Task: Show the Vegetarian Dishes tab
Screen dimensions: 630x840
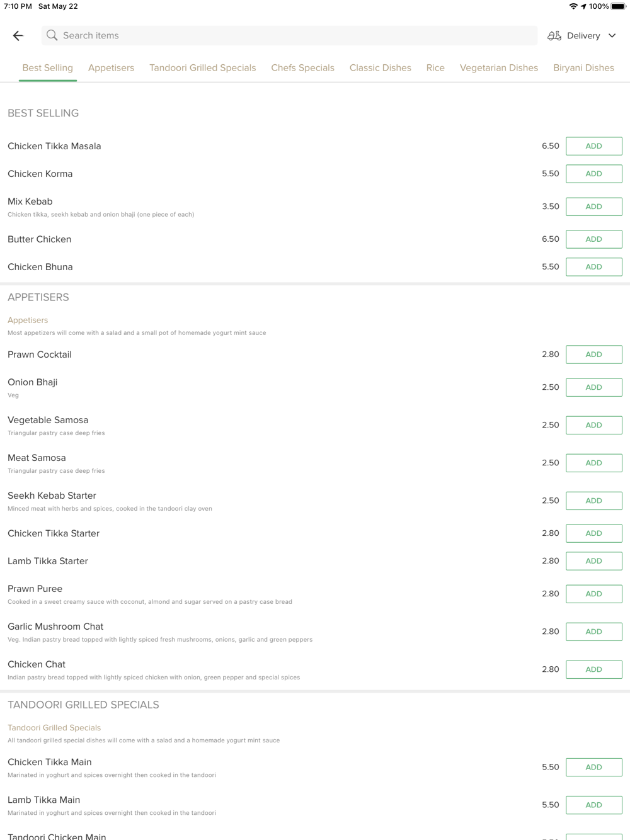Action: pos(498,68)
